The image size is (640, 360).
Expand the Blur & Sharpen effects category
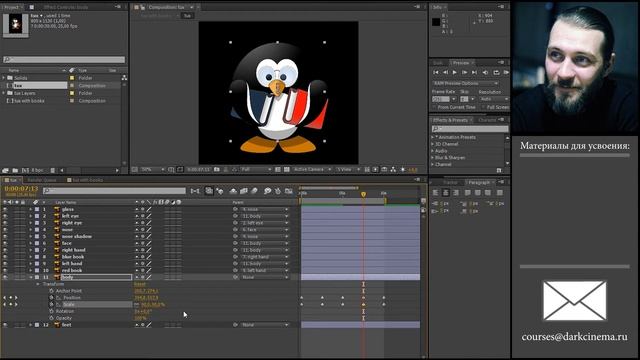[432, 158]
